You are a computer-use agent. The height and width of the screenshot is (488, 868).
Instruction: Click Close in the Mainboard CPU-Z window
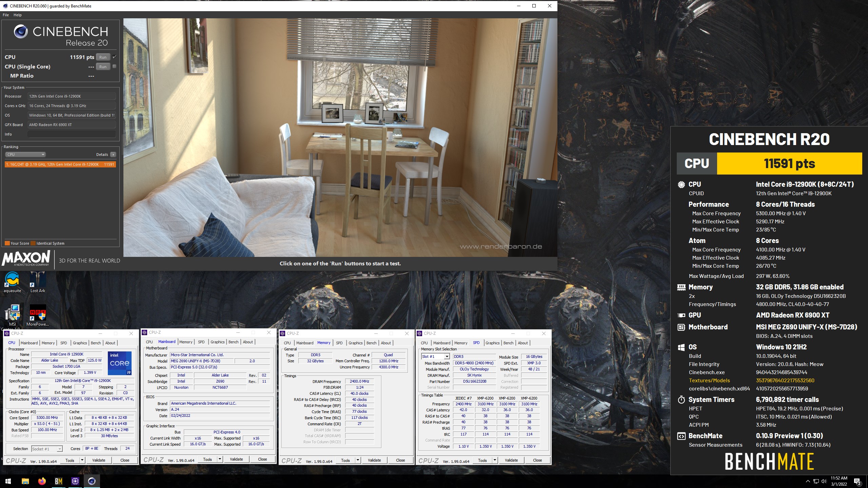pyautogui.click(x=262, y=459)
